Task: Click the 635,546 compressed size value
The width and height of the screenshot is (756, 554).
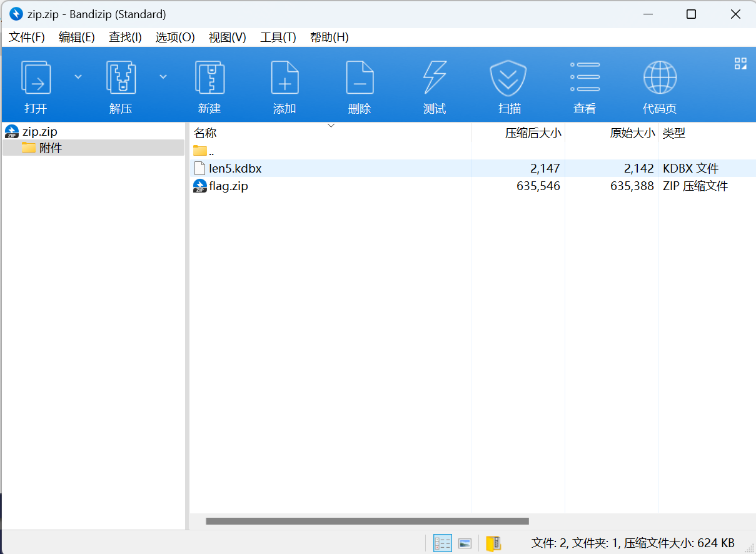Action: coord(538,186)
